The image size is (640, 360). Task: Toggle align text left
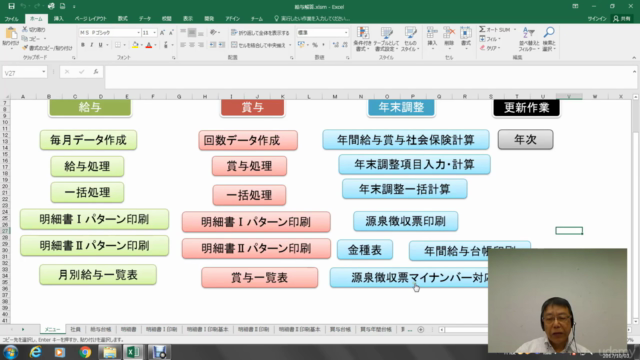(x=183, y=45)
